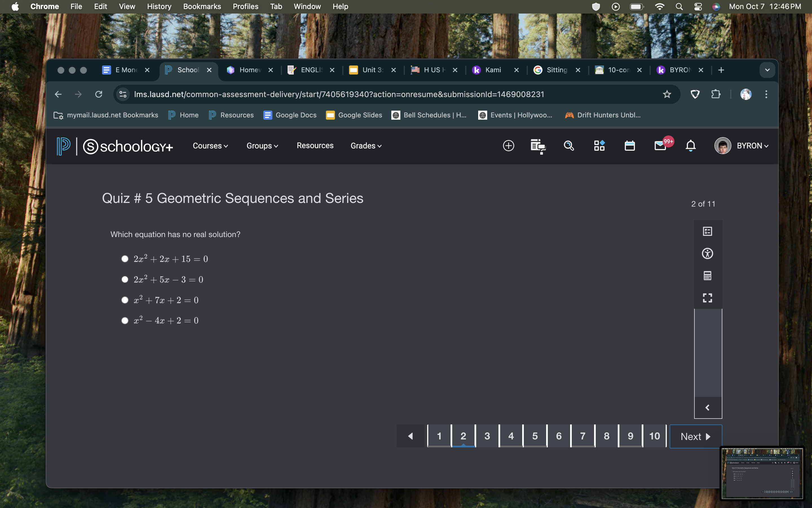Go to quiz question 1
The width and height of the screenshot is (812, 508).
(439, 436)
